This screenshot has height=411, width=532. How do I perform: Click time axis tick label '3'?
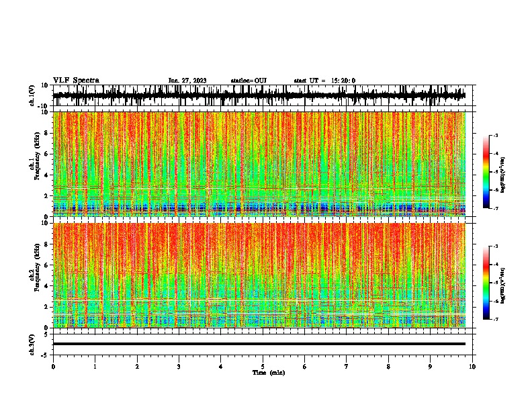179,367
